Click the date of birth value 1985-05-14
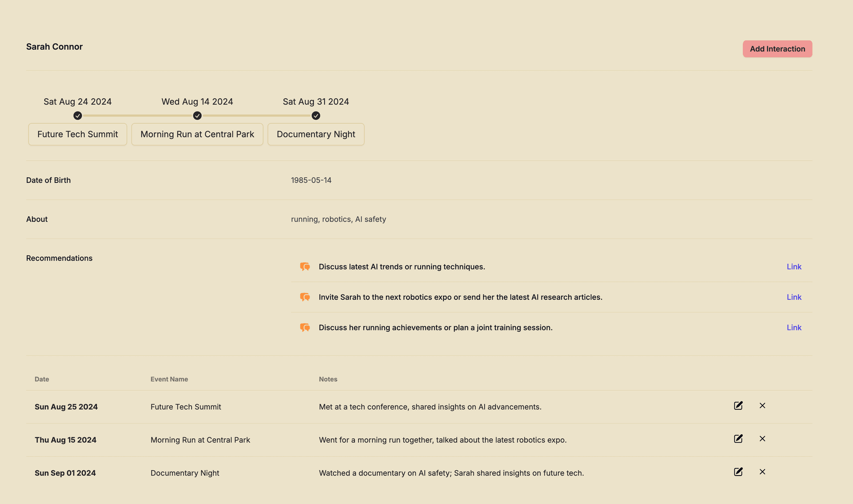 [x=311, y=180]
